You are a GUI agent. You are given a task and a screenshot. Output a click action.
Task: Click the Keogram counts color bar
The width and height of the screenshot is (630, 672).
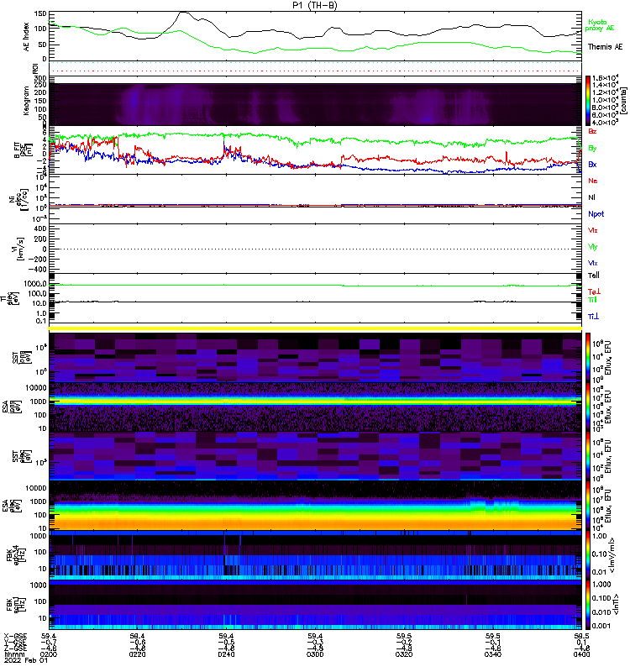tap(588, 101)
